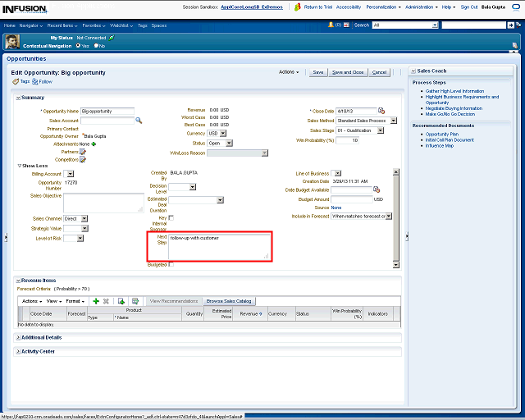525x420 pixels.
Task: Click the notifications bell icon
Action: pyautogui.click(x=330, y=25)
